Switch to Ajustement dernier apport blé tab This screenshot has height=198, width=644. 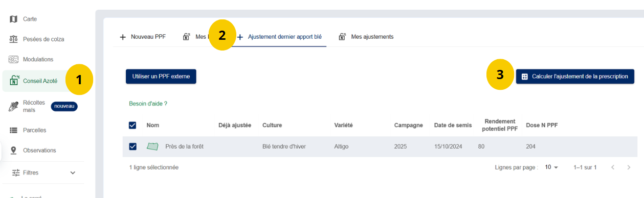click(x=280, y=37)
